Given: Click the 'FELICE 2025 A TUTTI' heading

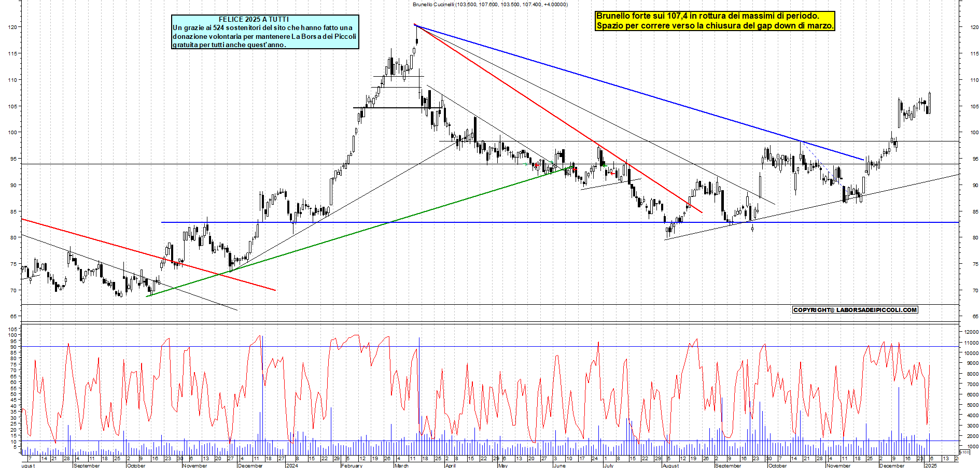Looking at the screenshot, I should pyautogui.click(x=254, y=19).
